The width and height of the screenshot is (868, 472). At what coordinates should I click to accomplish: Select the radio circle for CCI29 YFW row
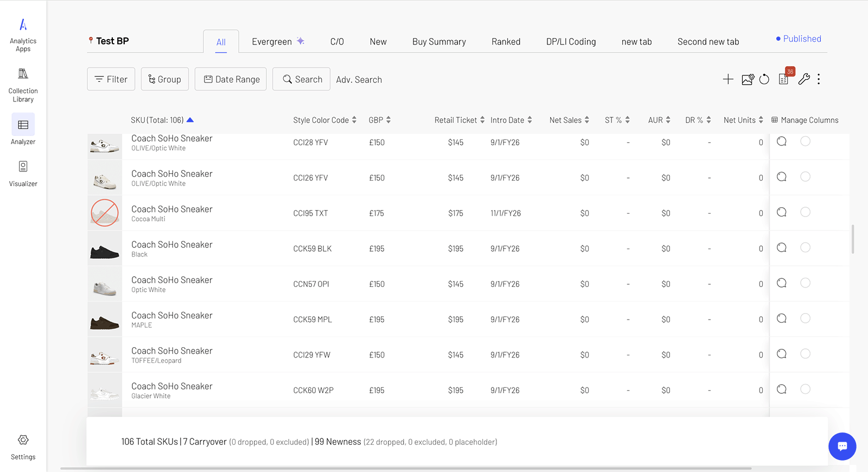click(806, 354)
